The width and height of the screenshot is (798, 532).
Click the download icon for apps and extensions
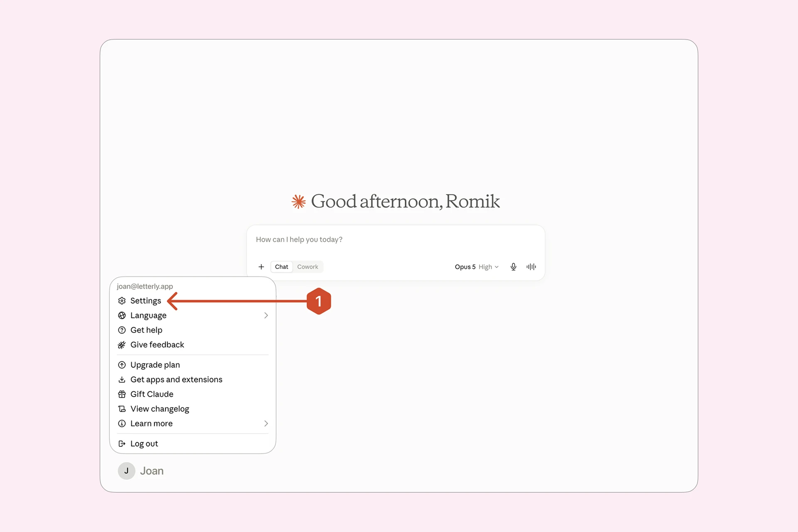tap(122, 379)
